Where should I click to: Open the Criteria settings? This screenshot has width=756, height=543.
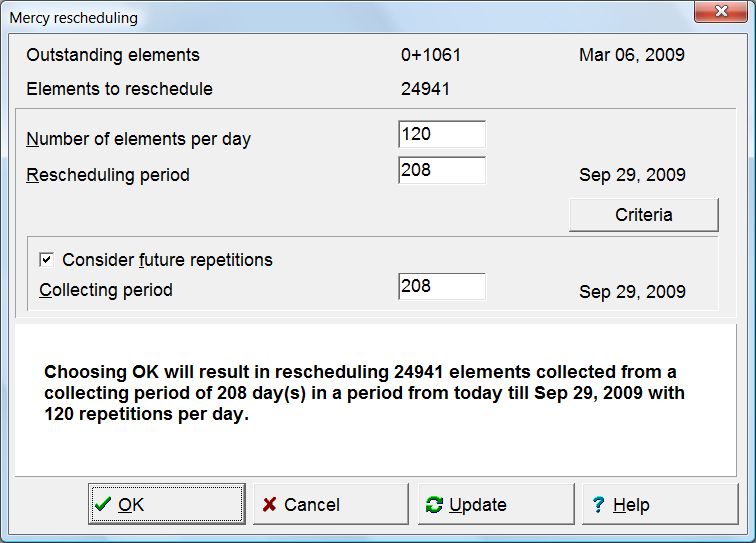tap(643, 215)
